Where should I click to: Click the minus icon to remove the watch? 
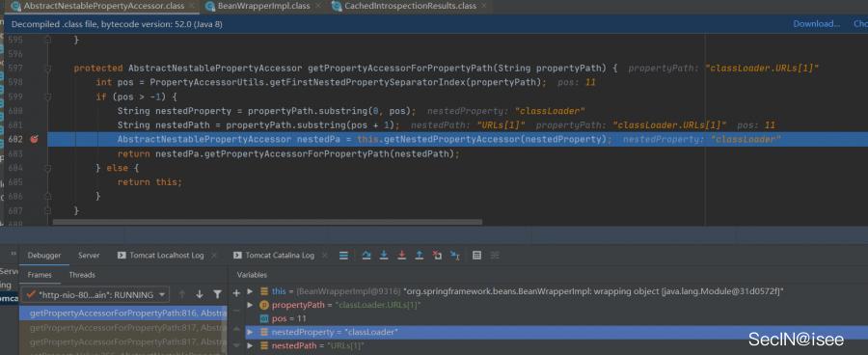click(236, 312)
